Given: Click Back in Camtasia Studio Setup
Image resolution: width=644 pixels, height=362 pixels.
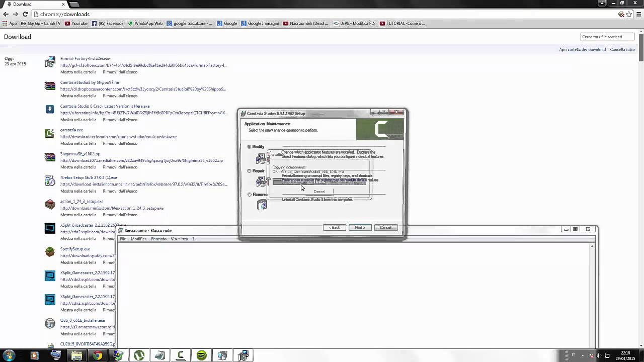Looking at the screenshot, I should click(x=335, y=227).
